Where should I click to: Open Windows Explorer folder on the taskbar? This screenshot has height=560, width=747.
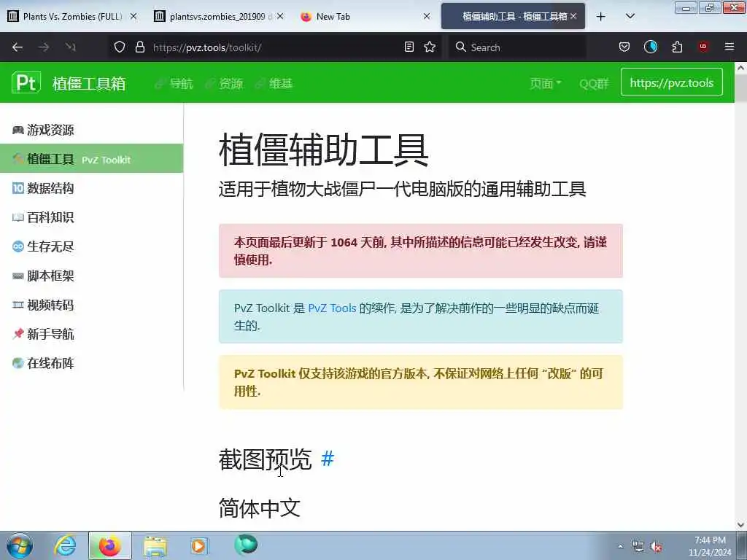click(155, 545)
